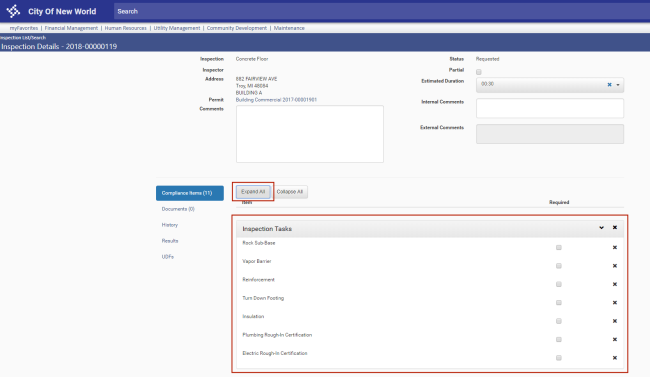Open the Maintenance menu

(289, 28)
